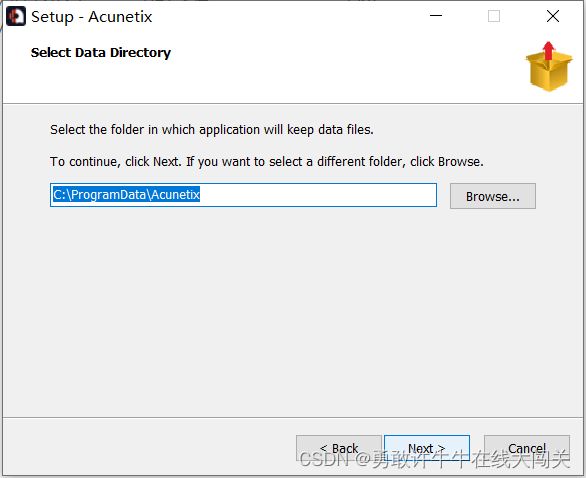
Task: Click the empty grey wizard panel area
Action: [292, 310]
